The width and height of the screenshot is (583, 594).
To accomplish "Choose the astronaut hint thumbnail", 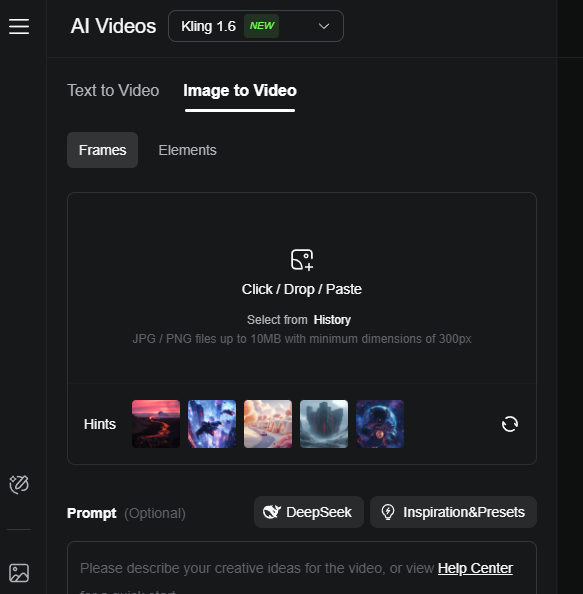I will tap(380, 424).
